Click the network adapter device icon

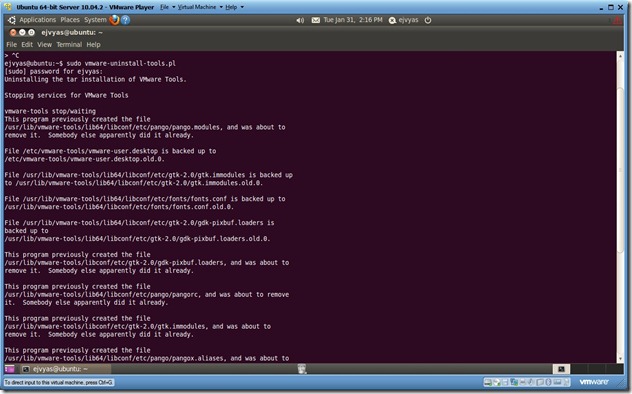[514, 382]
